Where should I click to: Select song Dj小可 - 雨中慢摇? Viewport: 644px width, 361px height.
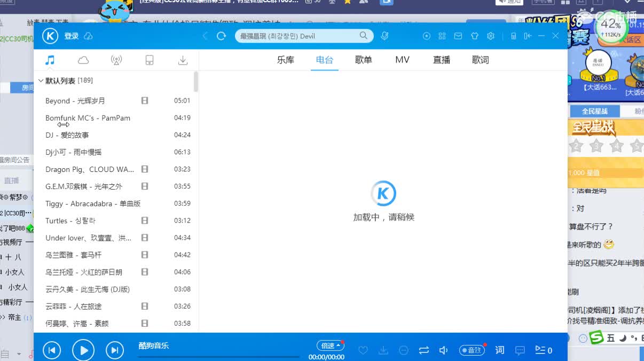click(x=73, y=152)
